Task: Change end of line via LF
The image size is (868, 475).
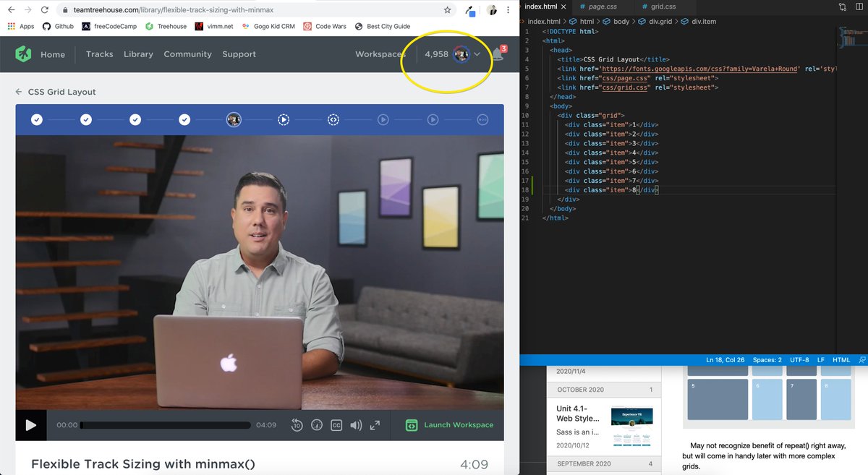Action: click(821, 359)
